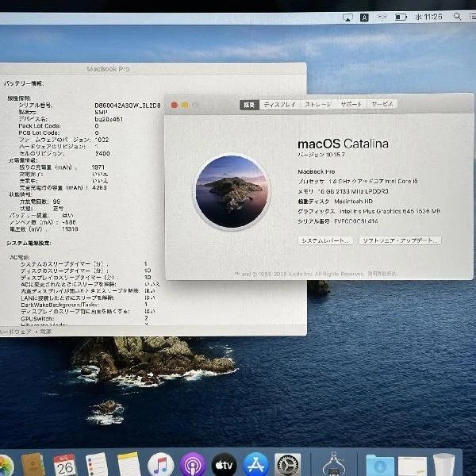Open the Trash in the Dock

444,464
